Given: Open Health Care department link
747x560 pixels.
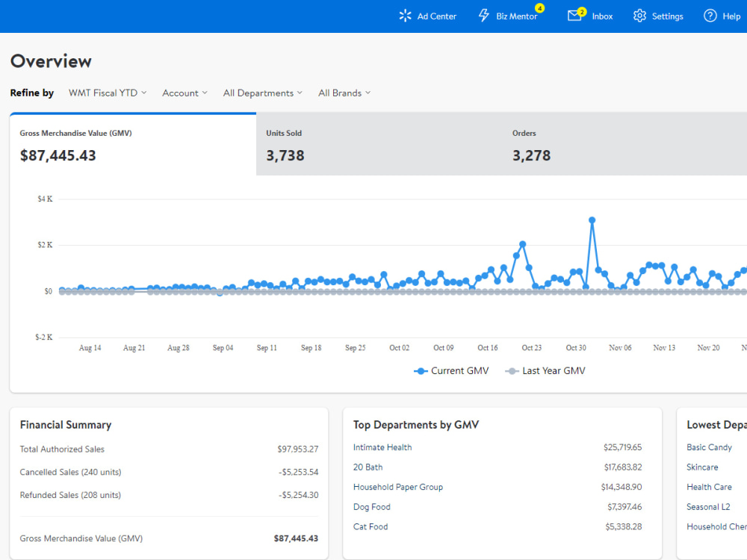Looking at the screenshot, I should pyautogui.click(x=710, y=487).
